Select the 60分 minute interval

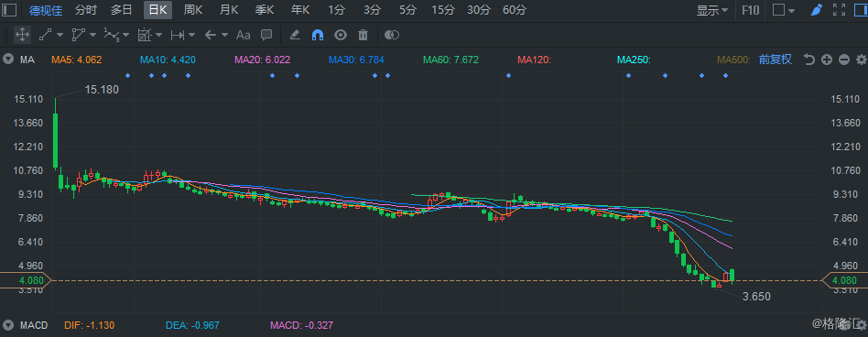point(515,10)
